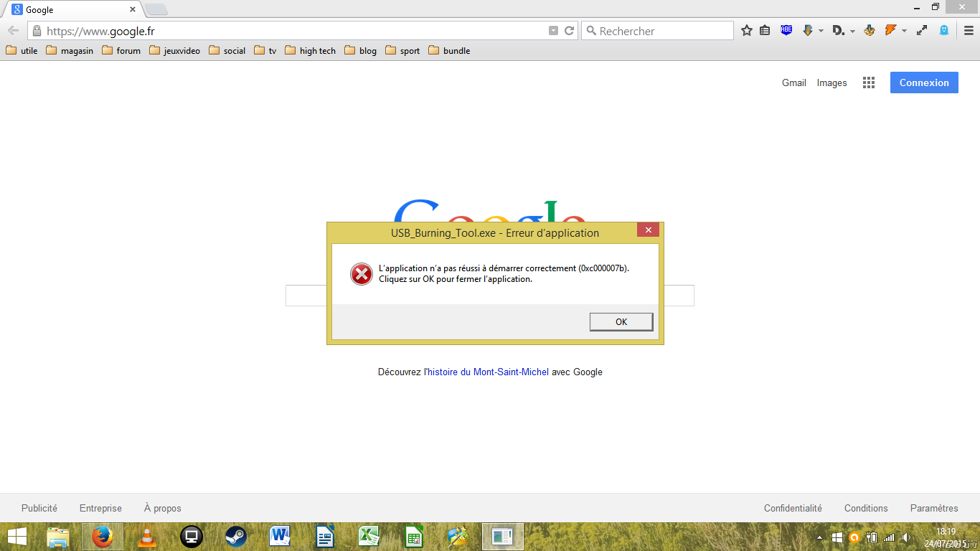Viewport: 980px width, 551px height.
Task: Open the À propos footer link
Action: [x=163, y=508]
